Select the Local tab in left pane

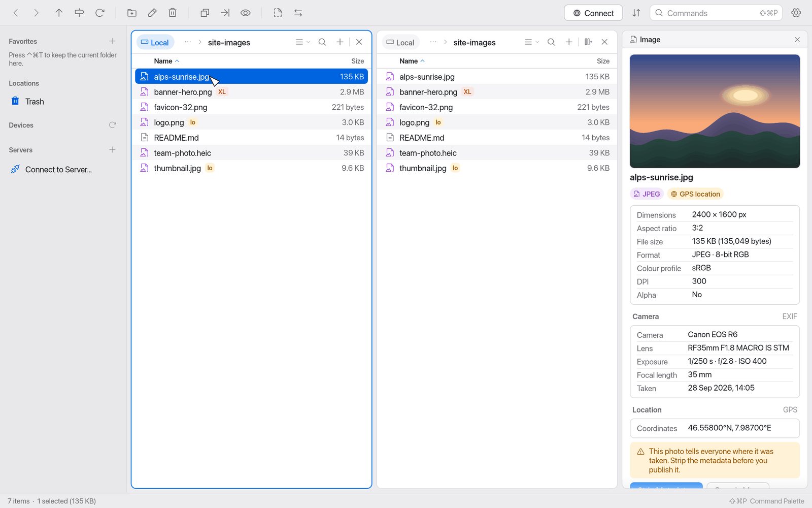click(x=155, y=42)
